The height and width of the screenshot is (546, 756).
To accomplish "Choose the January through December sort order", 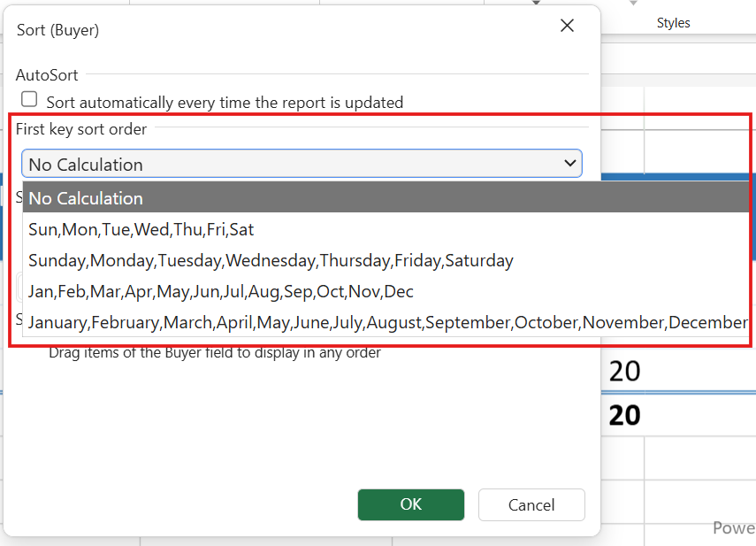I will click(x=387, y=322).
